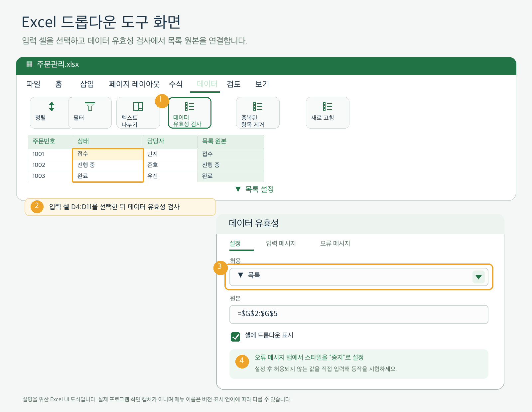Viewport: 532px width, 412px height.
Task: Select the 상태 cell 완료
Action: pyautogui.click(x=108, y=176)
